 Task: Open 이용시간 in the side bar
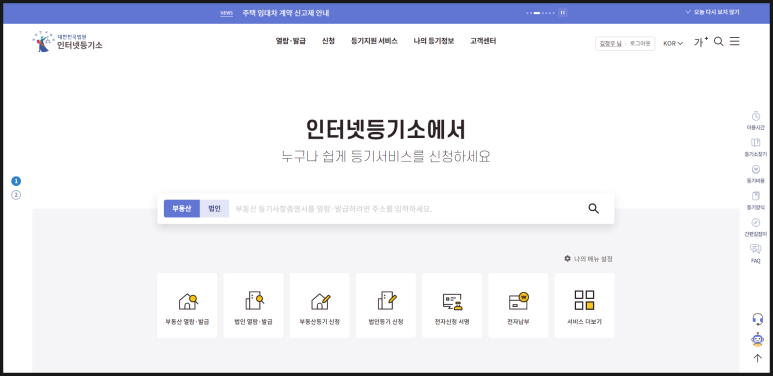coord(755,121)
